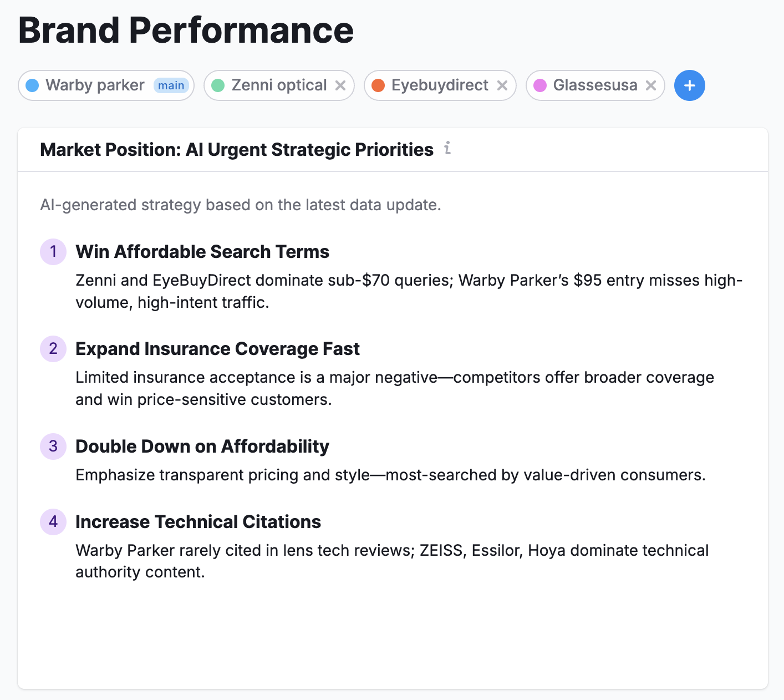The height and width of the screenshot is (700, 784).
Task: Click priority number 2 circle badge
Action: [x=53, y=348]
